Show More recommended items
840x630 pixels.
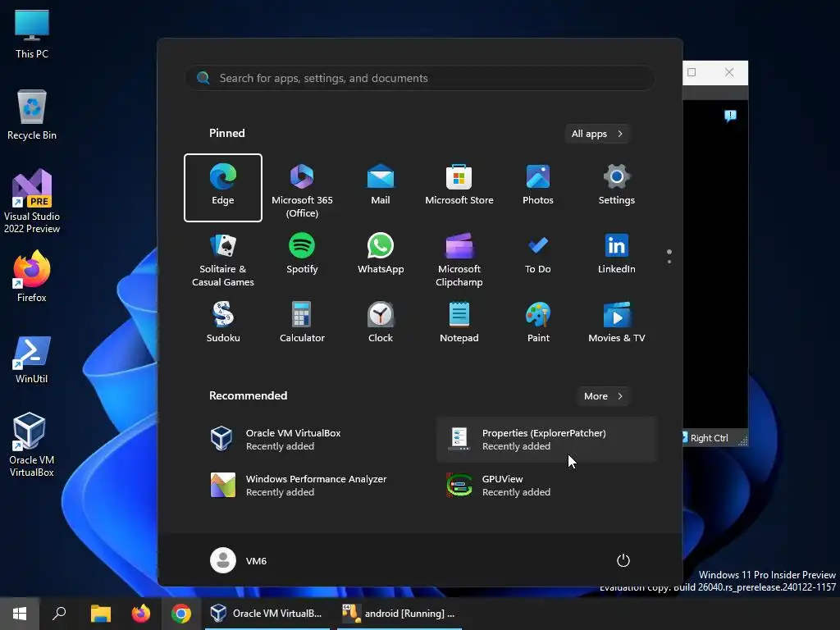pos(603,396)
